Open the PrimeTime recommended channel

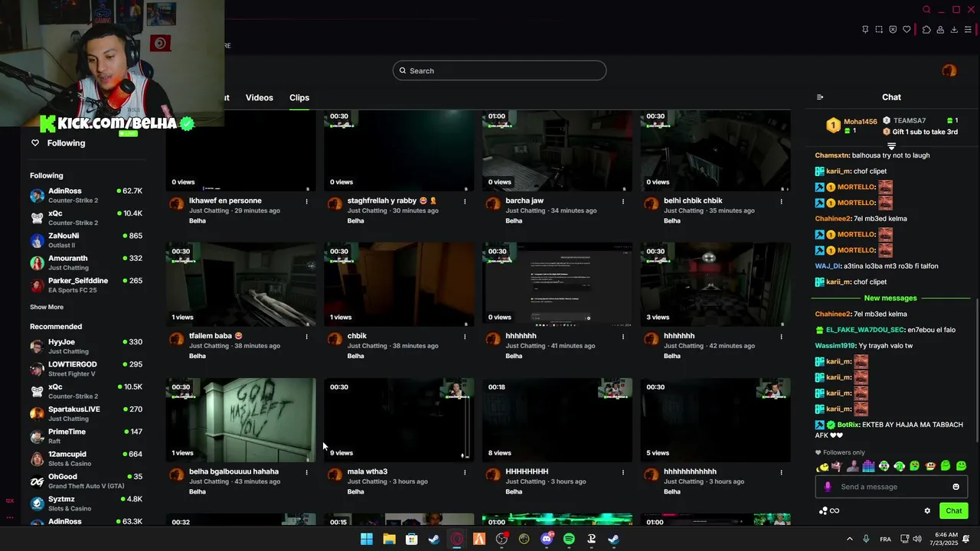[x=86, y=436]
